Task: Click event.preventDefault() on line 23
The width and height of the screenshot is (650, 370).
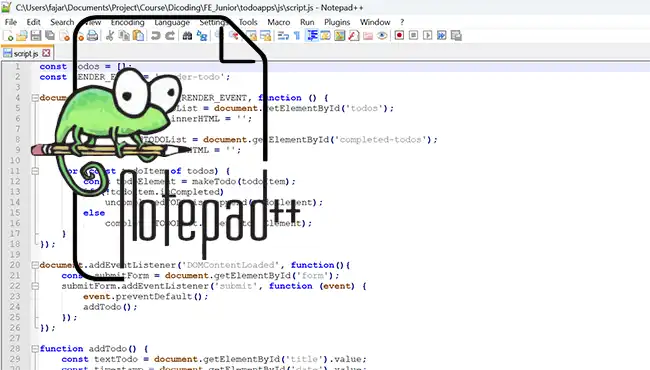Action: [146, 296]
